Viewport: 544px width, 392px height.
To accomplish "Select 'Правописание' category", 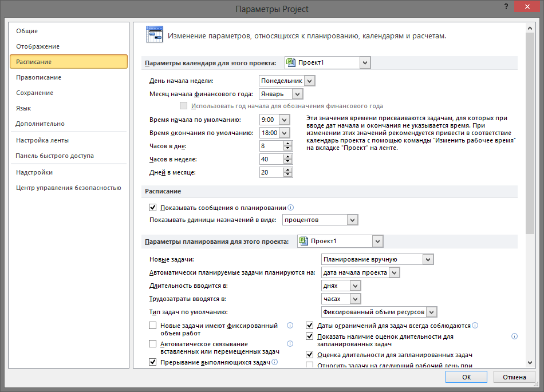I will point(69,77).
